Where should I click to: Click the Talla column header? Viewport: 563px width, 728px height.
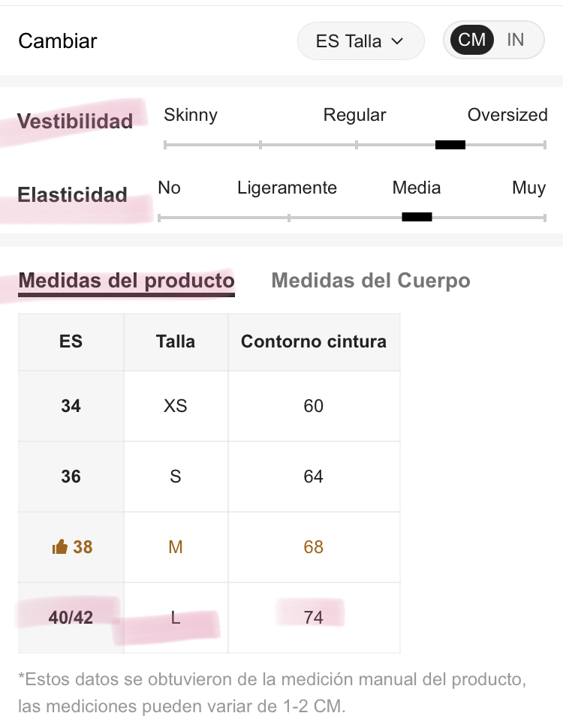(x=176, y=341)
